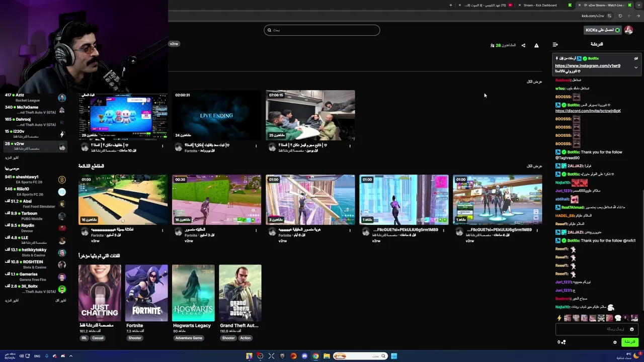Open the emoji picker in the chat box
The height and width of the screenshot is (362, 644).
(632, 329)
